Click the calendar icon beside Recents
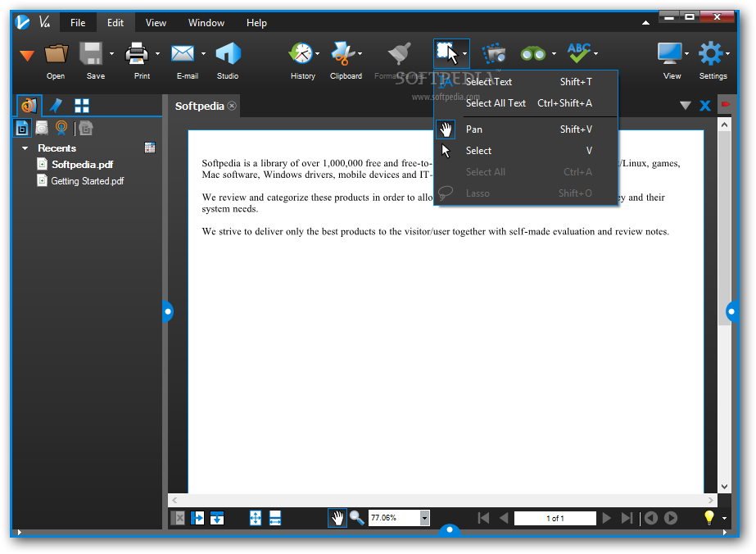 click(x=150, y=148)
